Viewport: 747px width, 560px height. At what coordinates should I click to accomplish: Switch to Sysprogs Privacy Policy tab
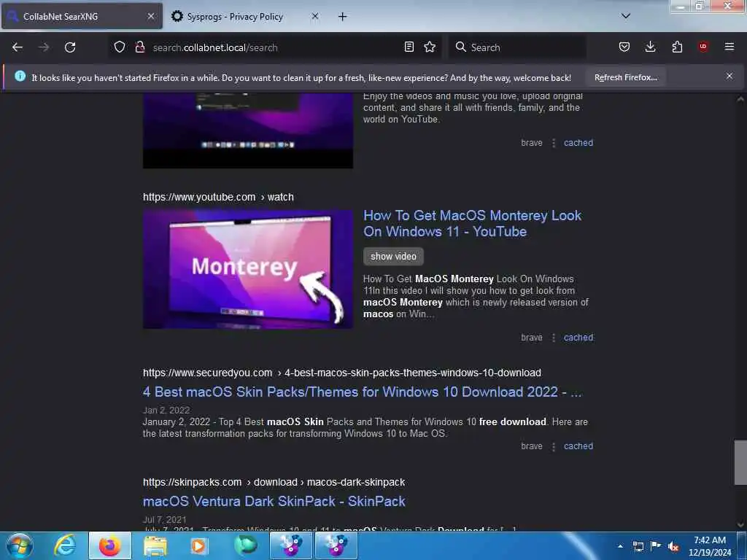(x=235, y=17)
